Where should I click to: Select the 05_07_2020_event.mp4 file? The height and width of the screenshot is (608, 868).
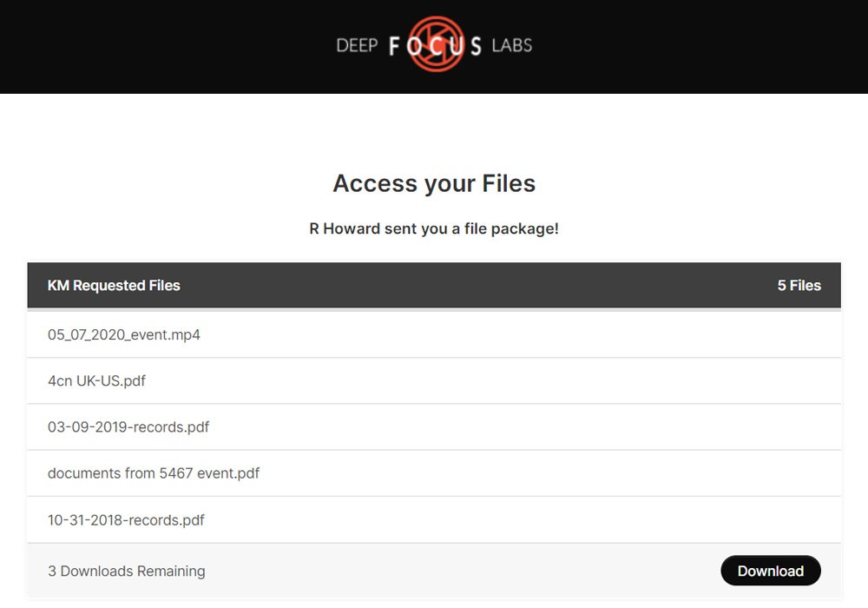coord(124,334)
